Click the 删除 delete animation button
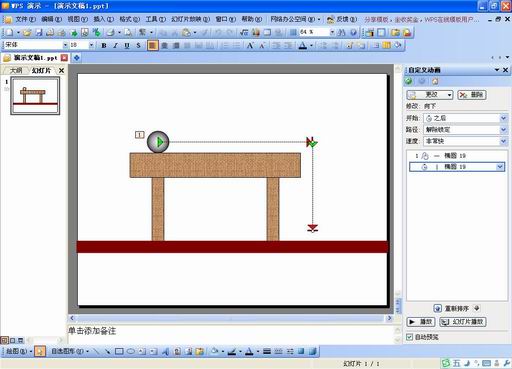Screen dimensions: 512x369 (x=472, y=95)
